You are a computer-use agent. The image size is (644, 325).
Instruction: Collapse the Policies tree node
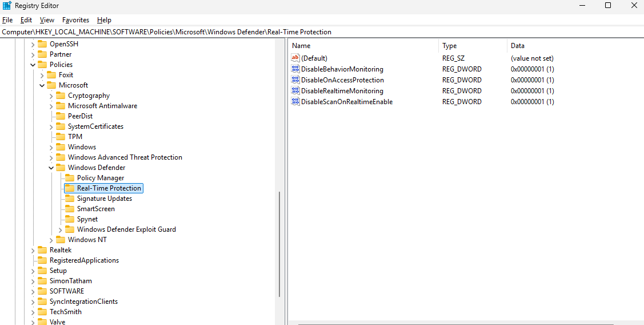click(33, 65)
